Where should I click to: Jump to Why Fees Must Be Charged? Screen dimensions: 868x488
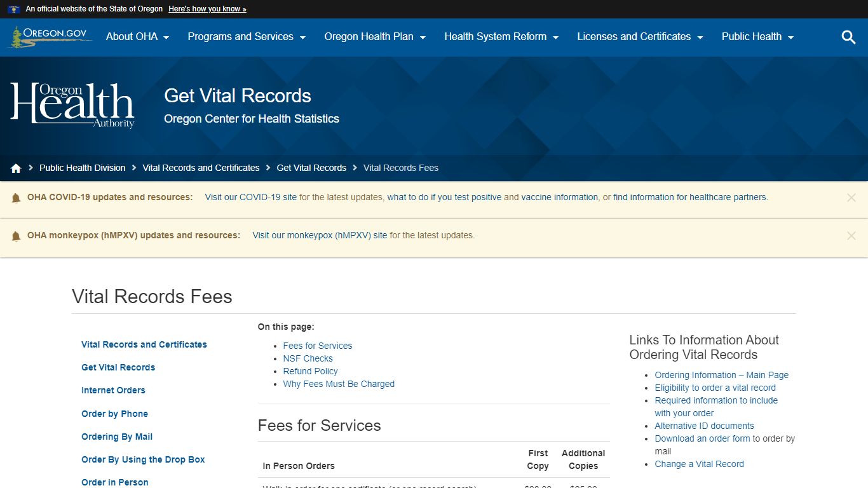point(339,384)
